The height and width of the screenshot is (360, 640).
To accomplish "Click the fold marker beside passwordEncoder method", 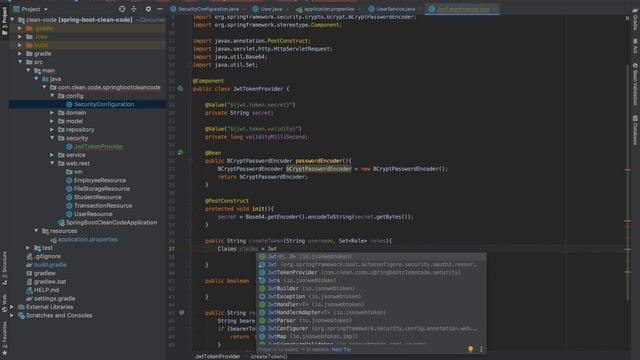I will pyautogui.click(x=190, y=161).
